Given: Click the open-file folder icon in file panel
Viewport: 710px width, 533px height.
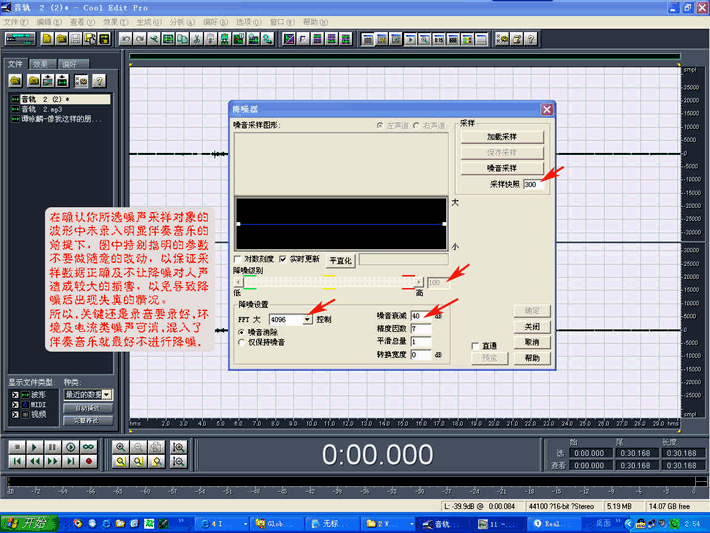Looking at the screenshot, I should tap(15, 80).
